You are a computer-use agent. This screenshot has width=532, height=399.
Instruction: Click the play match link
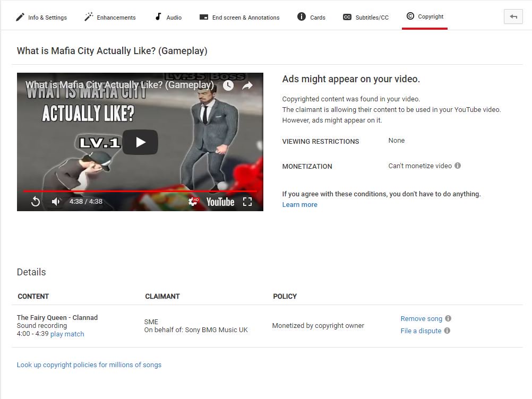pyautogui.click(x=67, y=334)
